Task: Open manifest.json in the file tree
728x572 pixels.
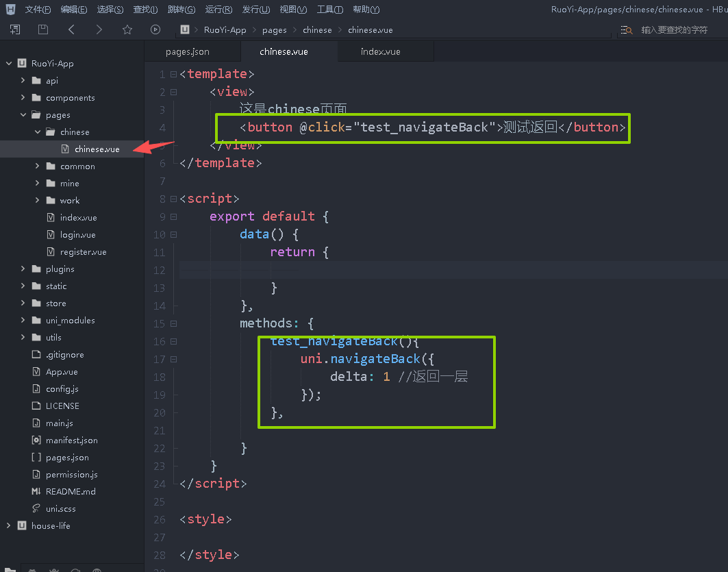Action: point(71,440)
